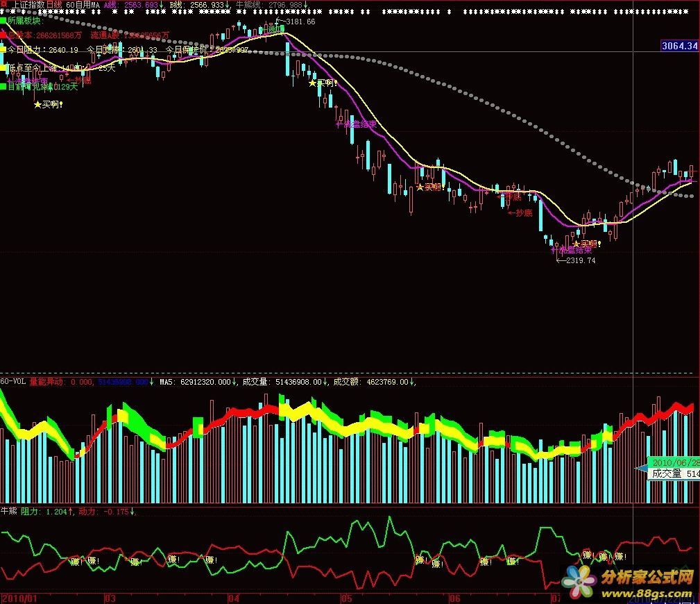Screen dimensions: 700x604
Task: Click the 上证指数 chart title
Action: (x=28, y=5)
